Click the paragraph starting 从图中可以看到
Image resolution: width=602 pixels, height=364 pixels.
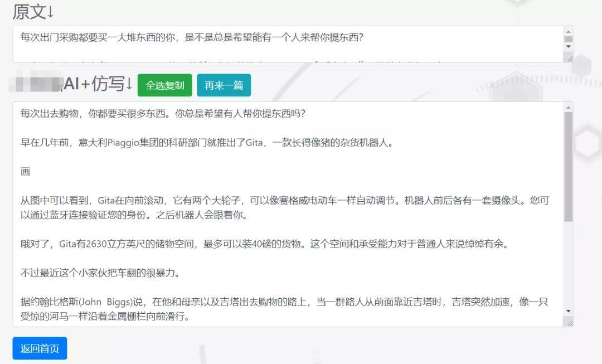click(x=284, y=208)
